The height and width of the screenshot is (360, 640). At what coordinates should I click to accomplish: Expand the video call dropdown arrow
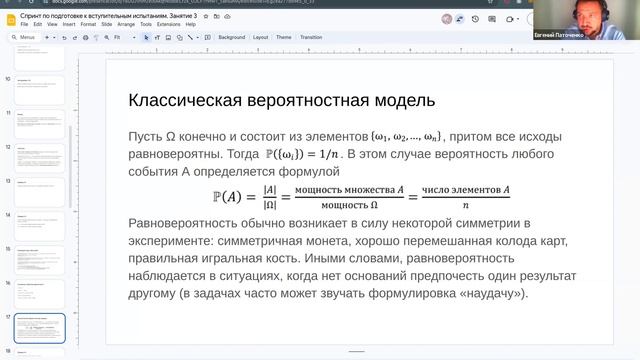518,19
